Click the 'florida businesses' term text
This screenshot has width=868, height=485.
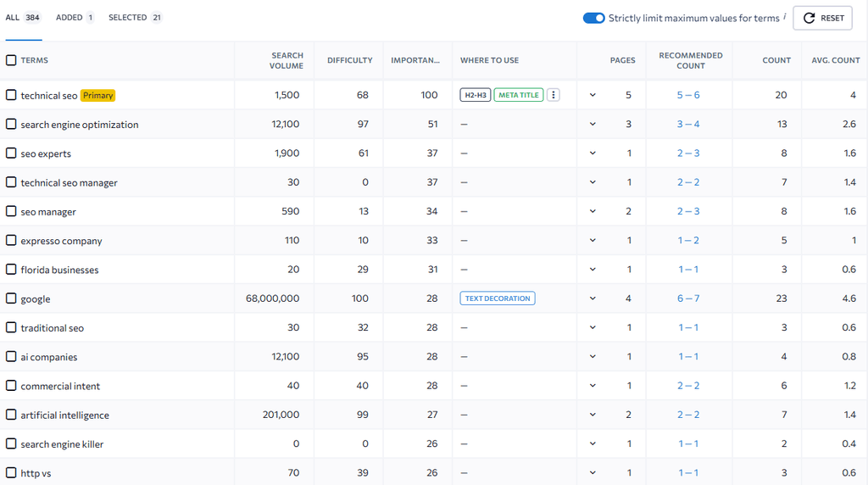point(60,270)
